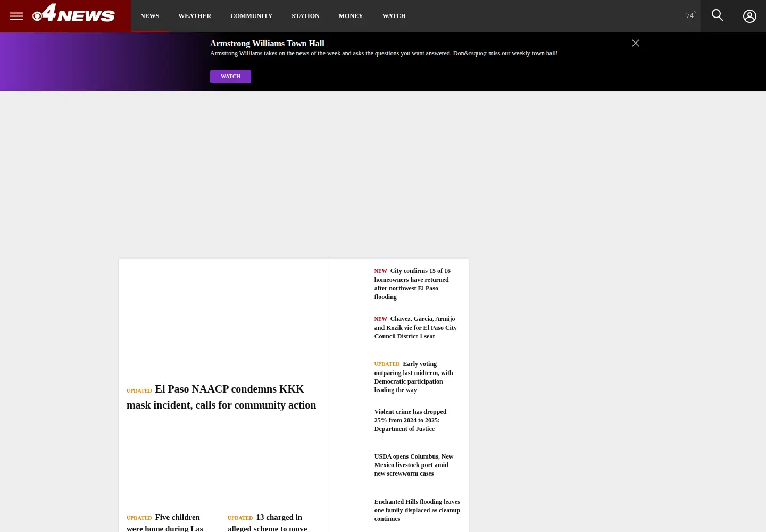
Task: Open the Armstrong Williams Town Hall heading
Action: point(267,44)
